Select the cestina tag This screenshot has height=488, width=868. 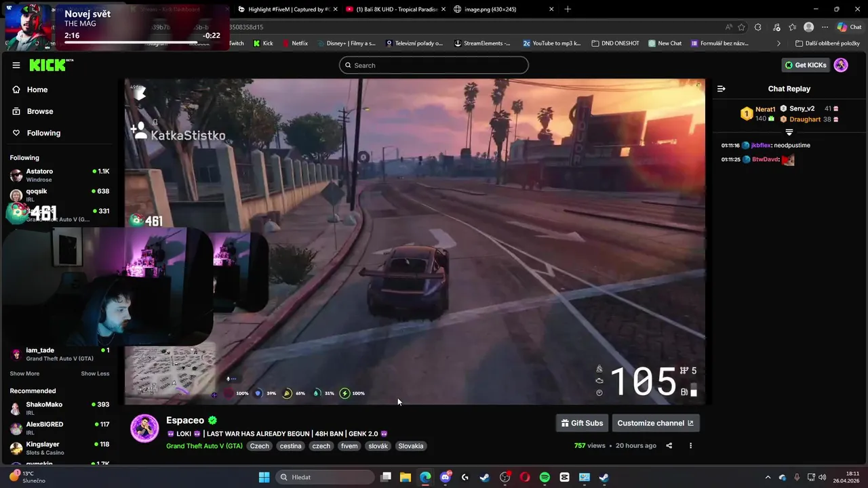(290, 446)
